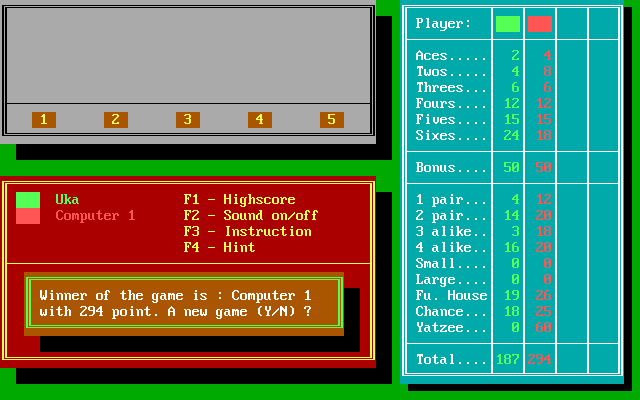The image size is (640, 400).
Task: Click green 2 pair score 14
Action: click(512, 216)
